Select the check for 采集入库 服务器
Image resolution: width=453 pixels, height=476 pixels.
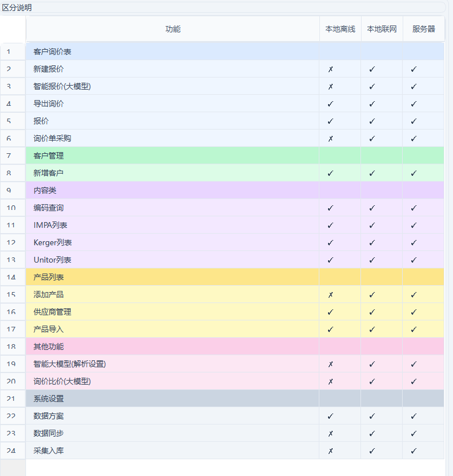(x=414, y=451)
